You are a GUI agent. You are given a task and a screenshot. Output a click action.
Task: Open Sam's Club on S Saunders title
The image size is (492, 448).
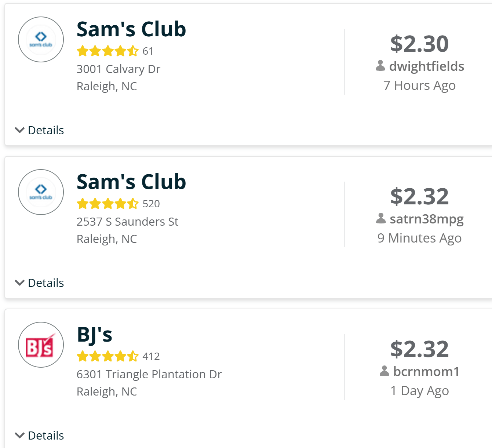pos(131,182)
